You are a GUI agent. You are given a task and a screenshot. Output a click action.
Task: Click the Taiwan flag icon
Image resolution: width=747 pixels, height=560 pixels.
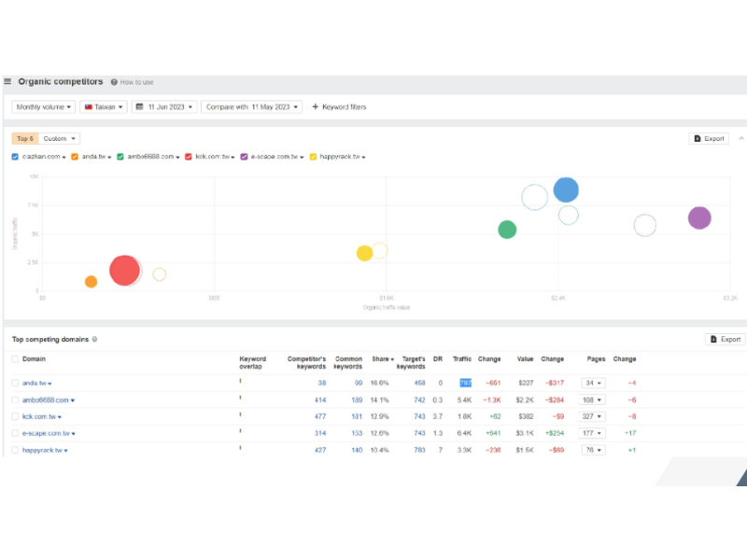89,107
